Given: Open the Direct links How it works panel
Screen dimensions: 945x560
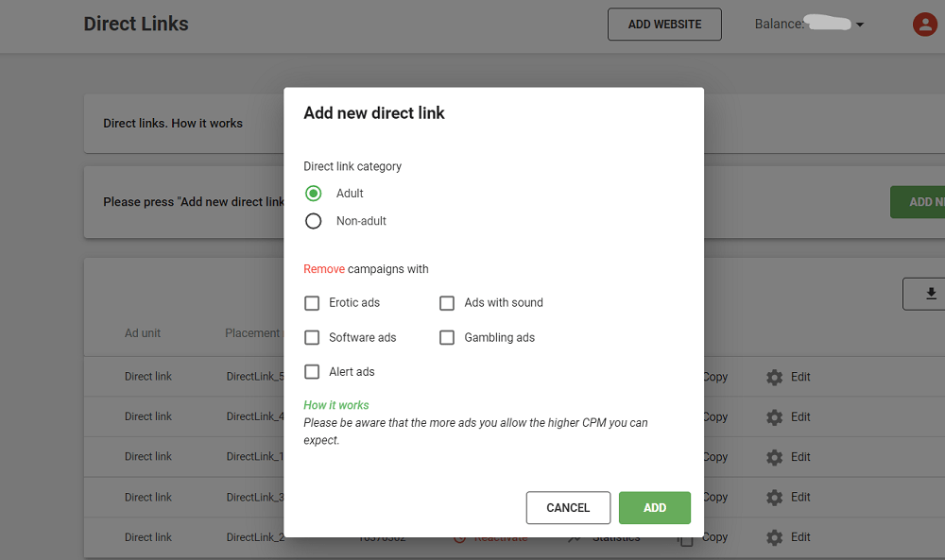Looking at the screenshot, I should pyautogui.click(x=172, y=123).
